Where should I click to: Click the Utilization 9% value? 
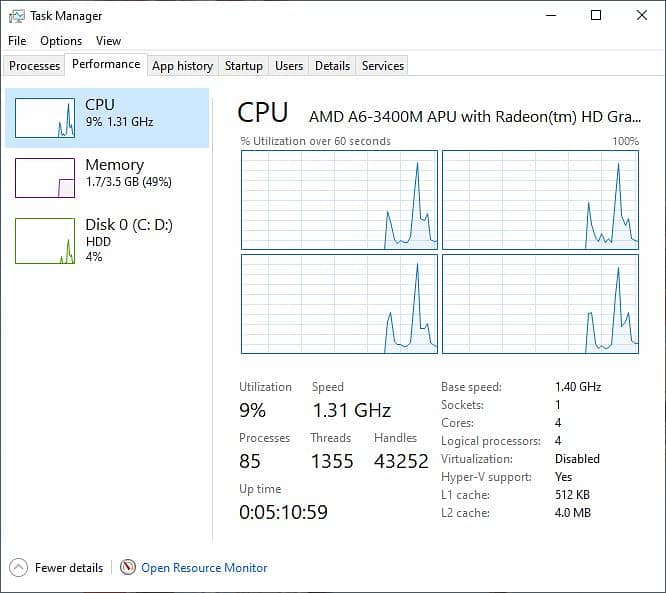point(252,410)
